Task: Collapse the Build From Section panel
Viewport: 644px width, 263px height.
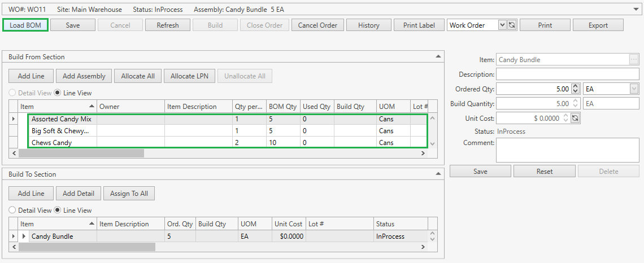Action: 438,56
